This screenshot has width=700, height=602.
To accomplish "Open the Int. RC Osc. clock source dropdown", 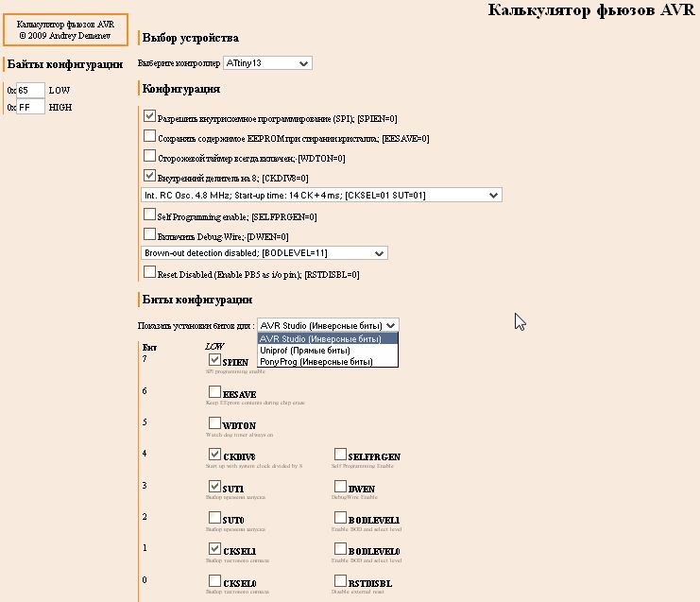I will 320,195.
